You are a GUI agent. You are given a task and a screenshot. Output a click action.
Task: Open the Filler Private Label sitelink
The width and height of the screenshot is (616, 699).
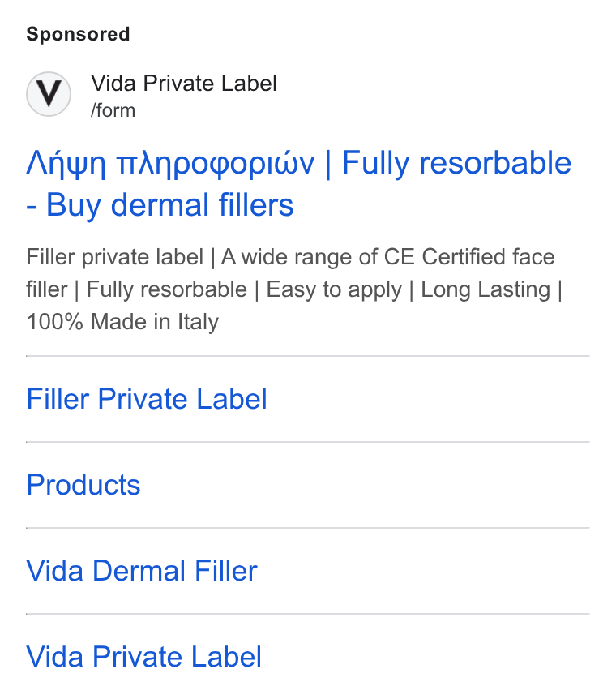click(147, 398)
